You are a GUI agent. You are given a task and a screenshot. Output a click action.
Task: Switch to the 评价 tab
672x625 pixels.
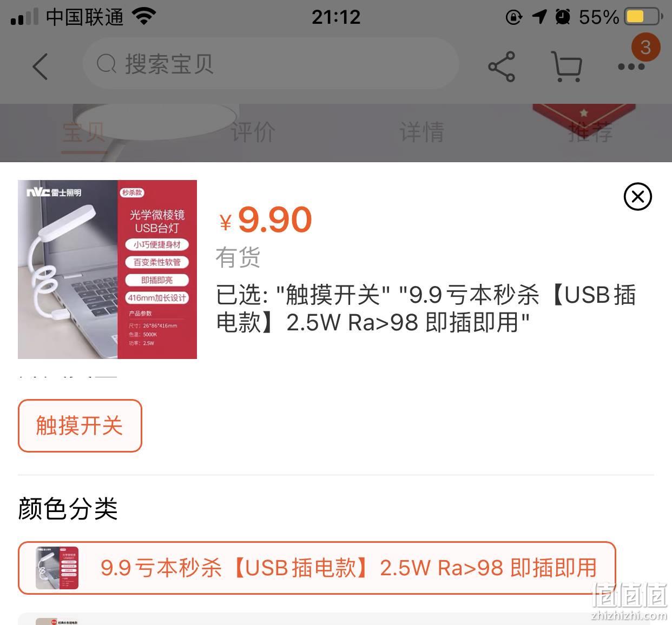253,132
